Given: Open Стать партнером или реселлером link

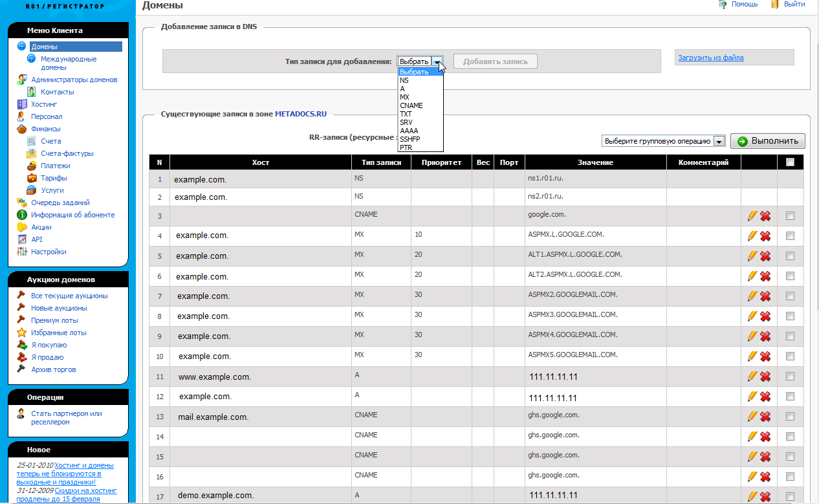Looking at the screenshot, I should [x=67, y=418].
